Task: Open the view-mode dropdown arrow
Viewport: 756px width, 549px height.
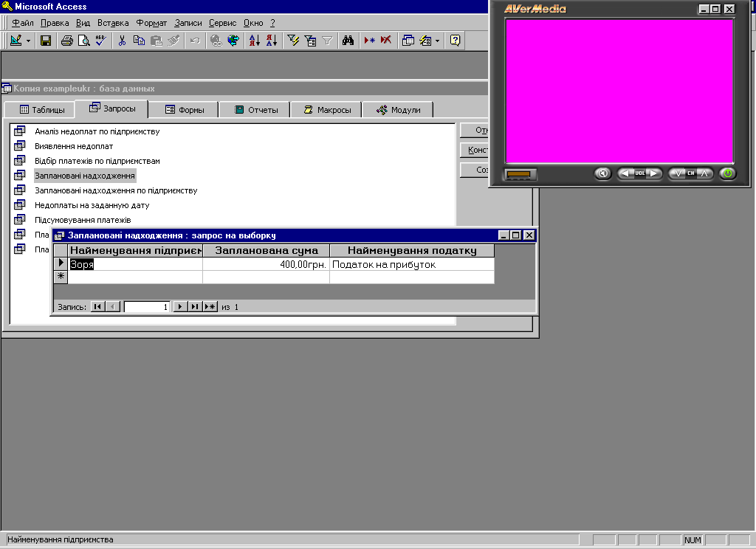Action: 28,41
